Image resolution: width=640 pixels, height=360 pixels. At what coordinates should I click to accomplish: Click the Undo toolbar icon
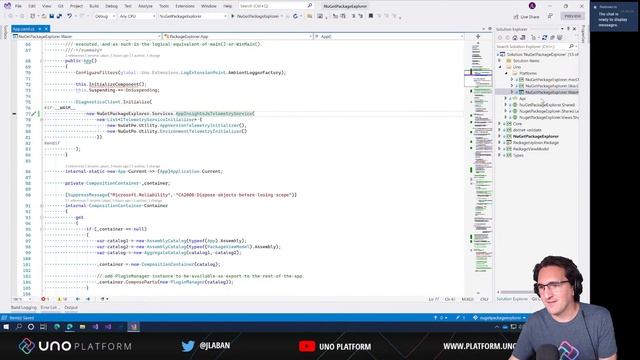[x=70, y=16]
